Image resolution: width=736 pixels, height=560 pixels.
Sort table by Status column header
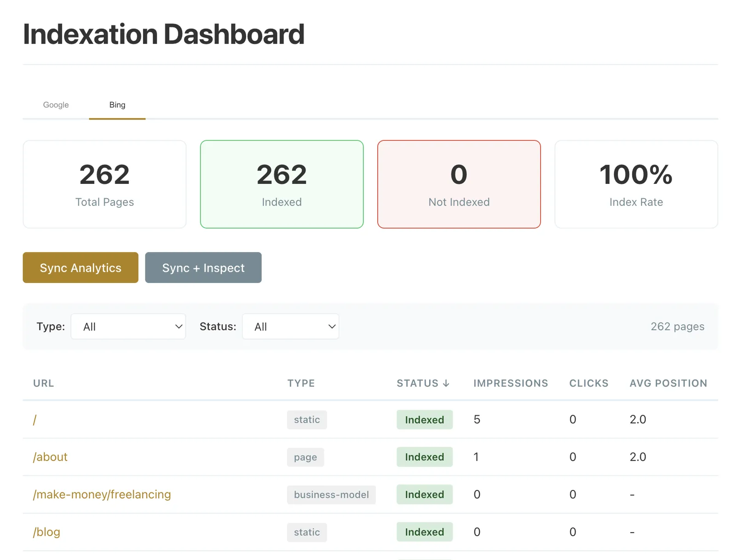click(423, 383)
